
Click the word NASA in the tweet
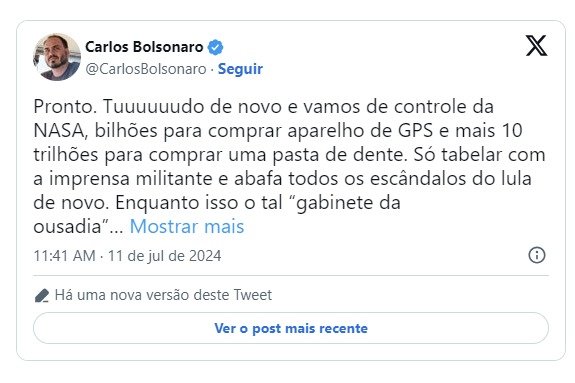pyautogui.click(x=61, y=131)
